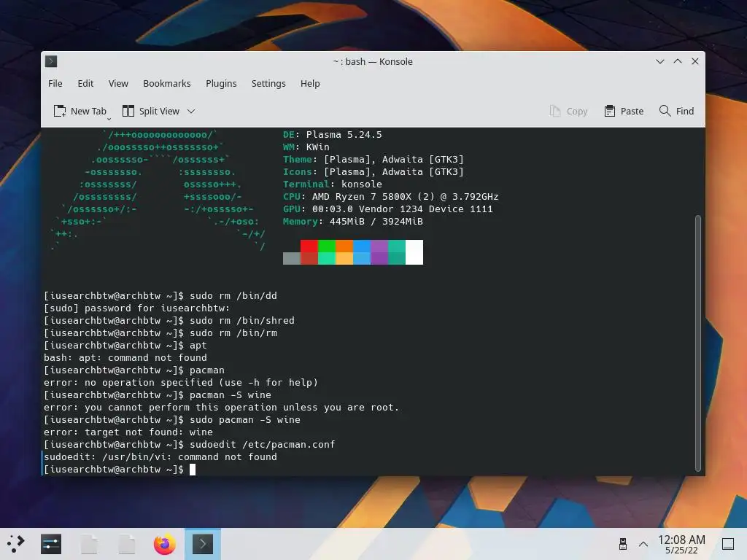Screen dimensions: 747x560
Task: Click the New Tab plus icon
Action: pyautogui.click(x=60, y=111)
